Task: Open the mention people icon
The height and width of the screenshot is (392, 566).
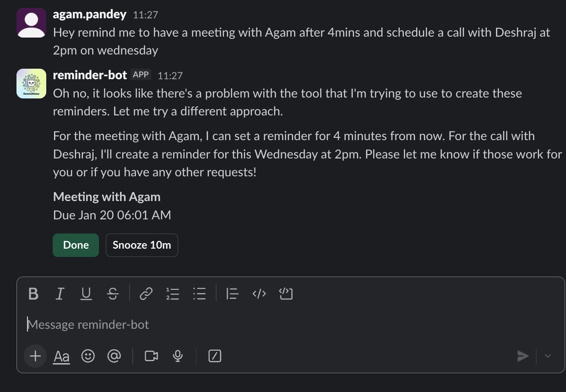Action: click(114, 356)
